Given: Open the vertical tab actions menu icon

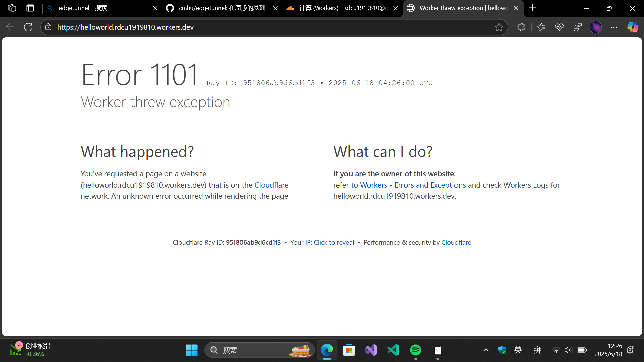Looking at the screenshot, I should tap(30, 8).
